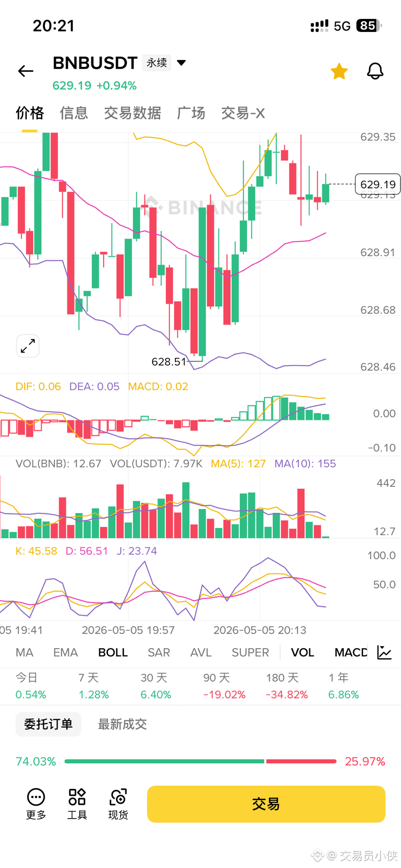Open the 广场 tab
Screen dimensions: 401x868
tap(191, 113)
